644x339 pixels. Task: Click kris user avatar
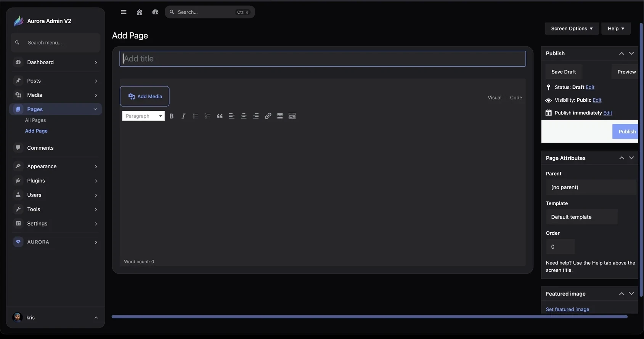coord(17,317)
